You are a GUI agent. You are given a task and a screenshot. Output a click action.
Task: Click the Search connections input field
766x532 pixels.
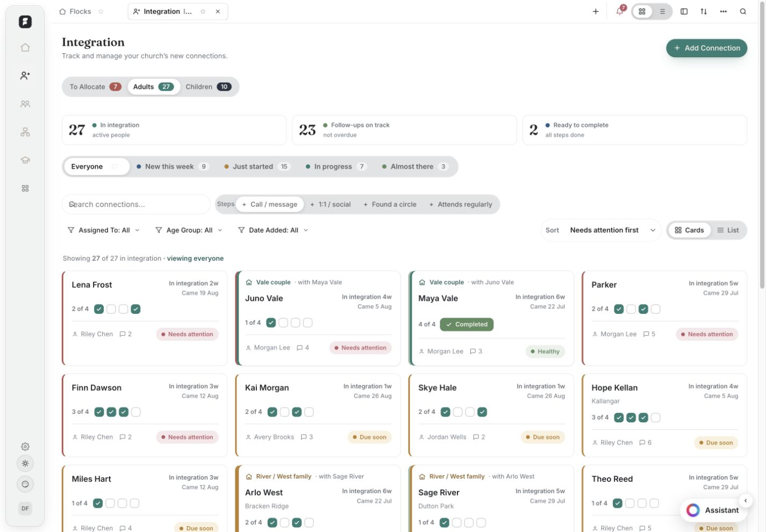coord(136,204)
